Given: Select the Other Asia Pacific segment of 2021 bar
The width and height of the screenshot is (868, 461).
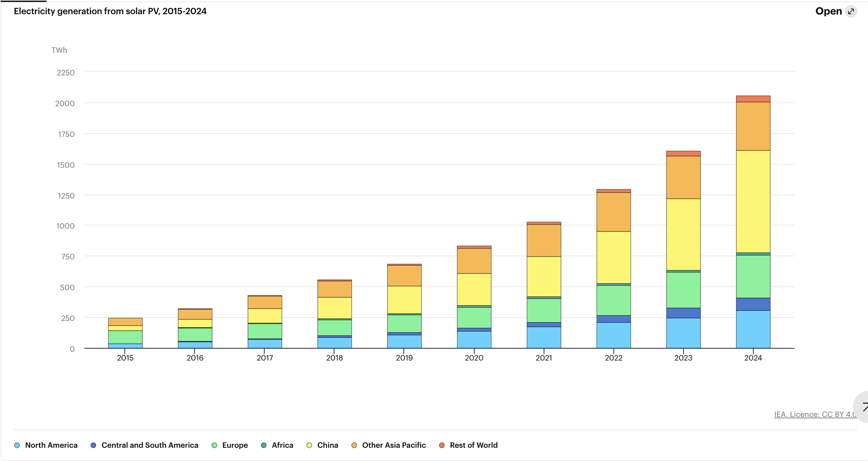Looking at the screenshot, I should click(544, 240).
